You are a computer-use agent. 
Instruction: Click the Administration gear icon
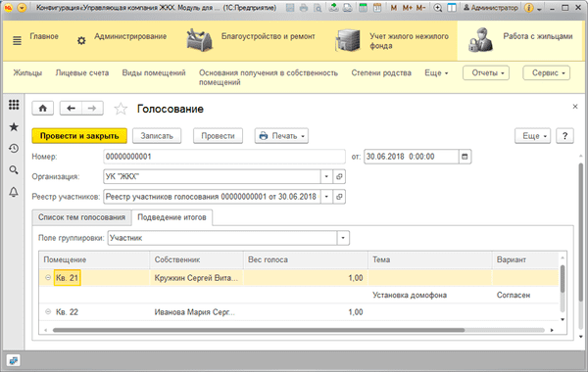click(81, 40)
